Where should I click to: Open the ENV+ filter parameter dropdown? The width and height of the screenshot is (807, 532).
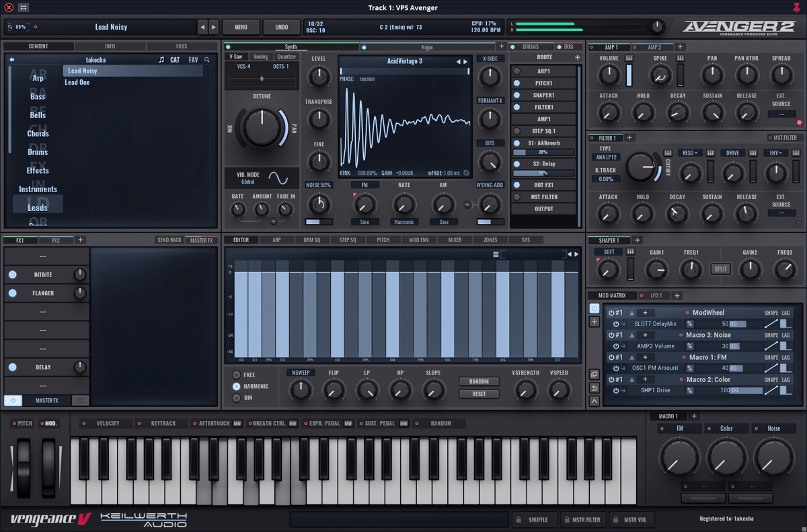click(775, 153)
